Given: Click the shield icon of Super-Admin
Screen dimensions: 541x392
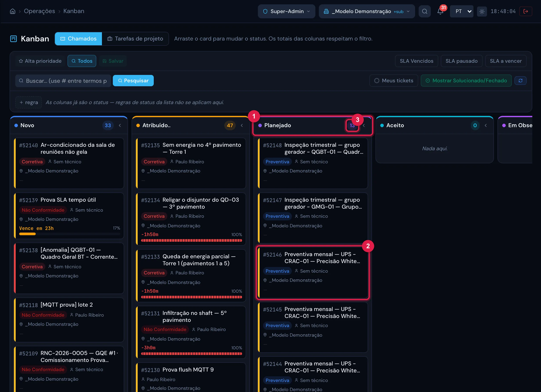Looking at the screenshot, I should click(265, 11).
